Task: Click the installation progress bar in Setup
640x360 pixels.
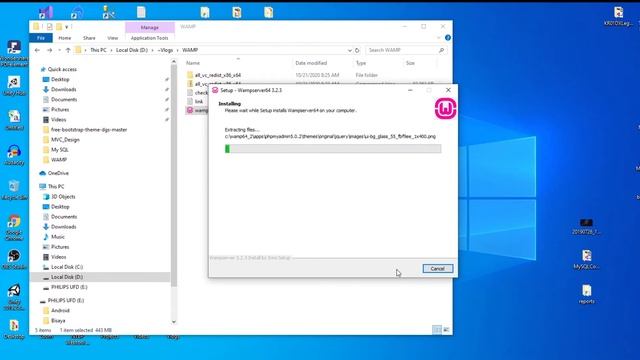Action: pos(333,149)
